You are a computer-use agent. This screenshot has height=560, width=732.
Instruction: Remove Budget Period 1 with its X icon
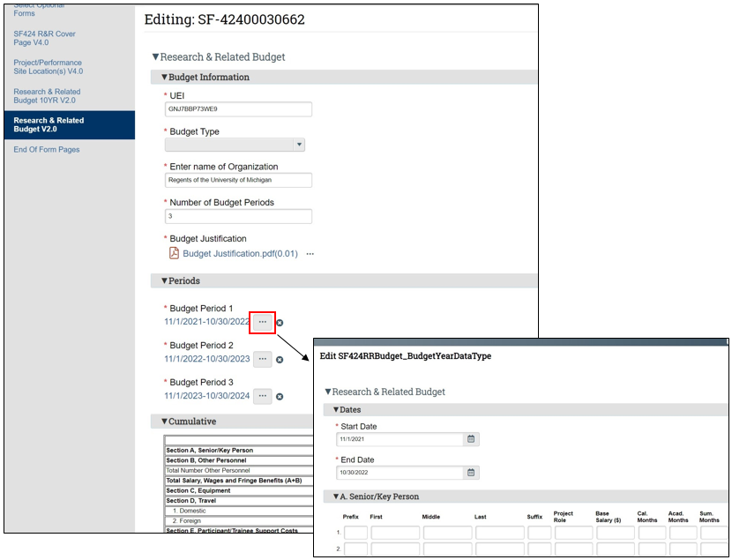(280, 323)
